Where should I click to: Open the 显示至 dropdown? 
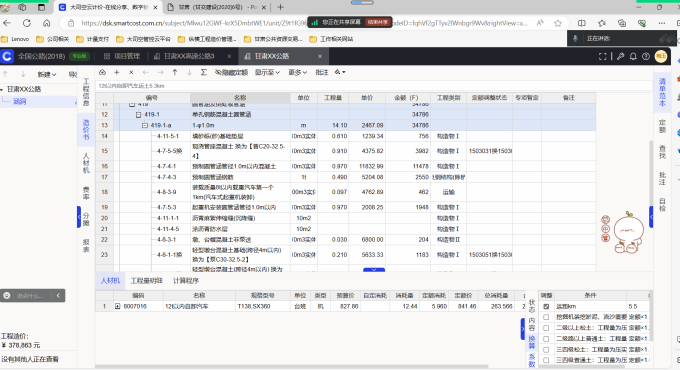pyautogui.click(x=267, y=72)
